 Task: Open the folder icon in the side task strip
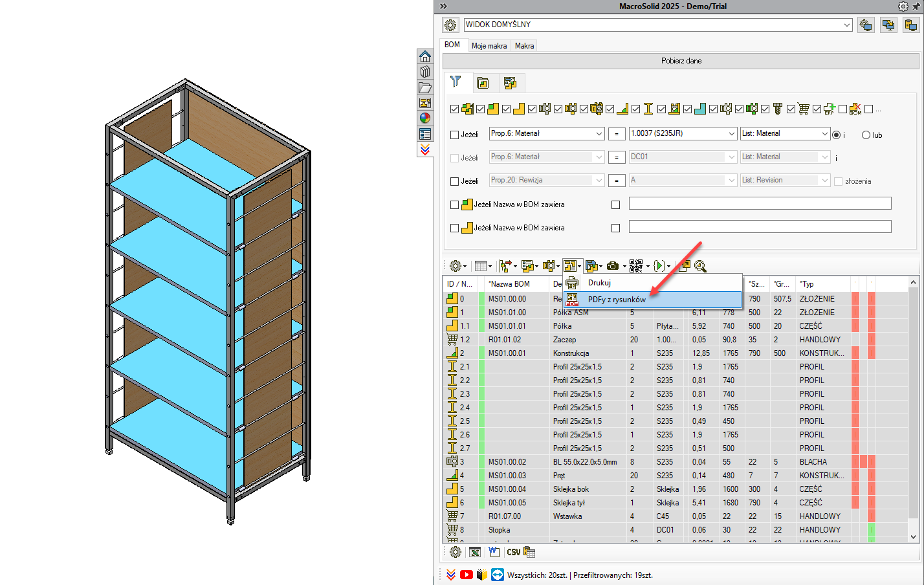pos(425,87)
